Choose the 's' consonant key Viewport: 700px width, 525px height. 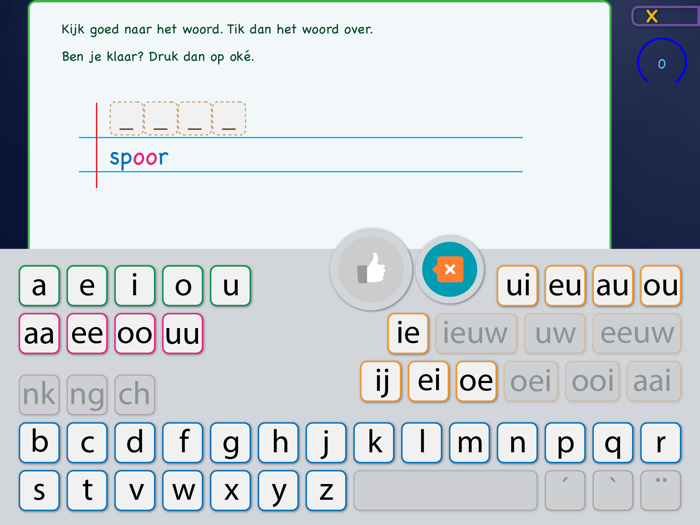tap(39, 490)
